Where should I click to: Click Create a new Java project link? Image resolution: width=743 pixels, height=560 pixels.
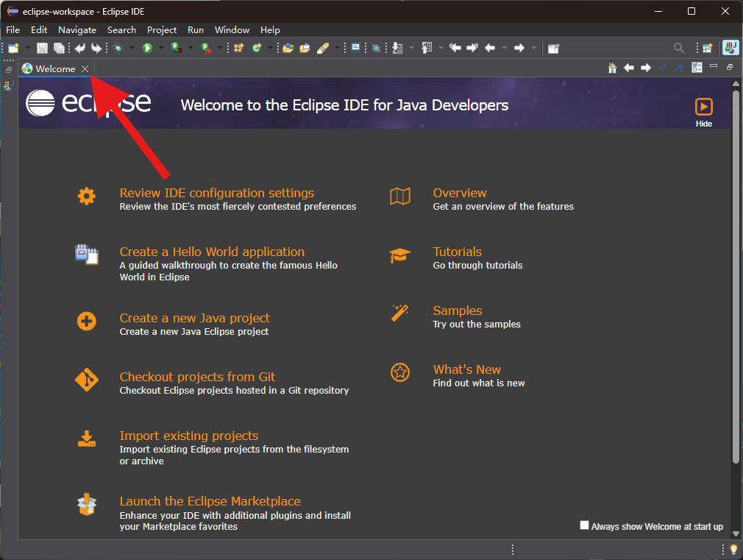[194, 318]
